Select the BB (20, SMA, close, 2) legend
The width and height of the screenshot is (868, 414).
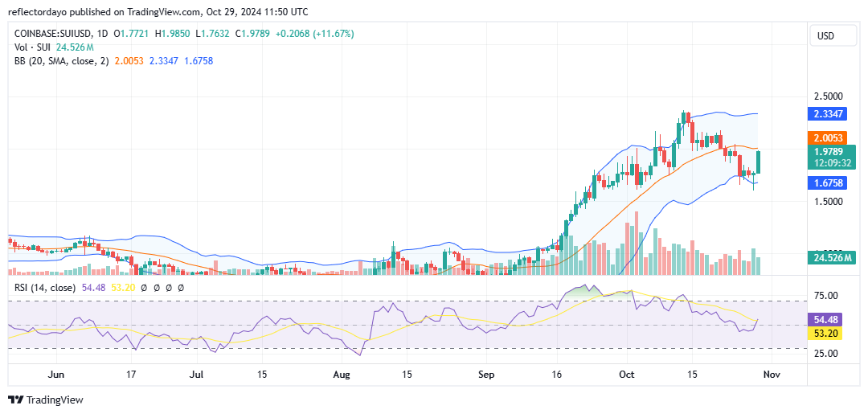point(62,60)
